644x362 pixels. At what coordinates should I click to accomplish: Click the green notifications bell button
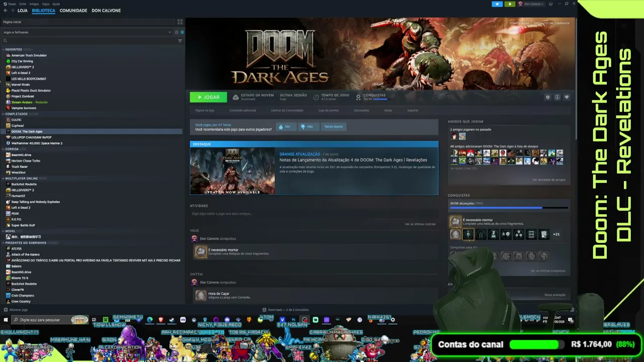[509, 4]
